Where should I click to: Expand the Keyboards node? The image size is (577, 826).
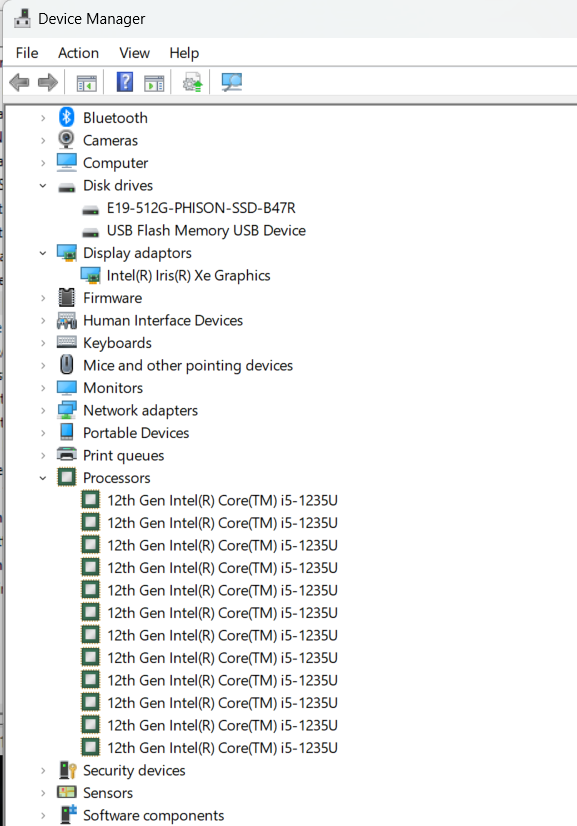point(43,343)
